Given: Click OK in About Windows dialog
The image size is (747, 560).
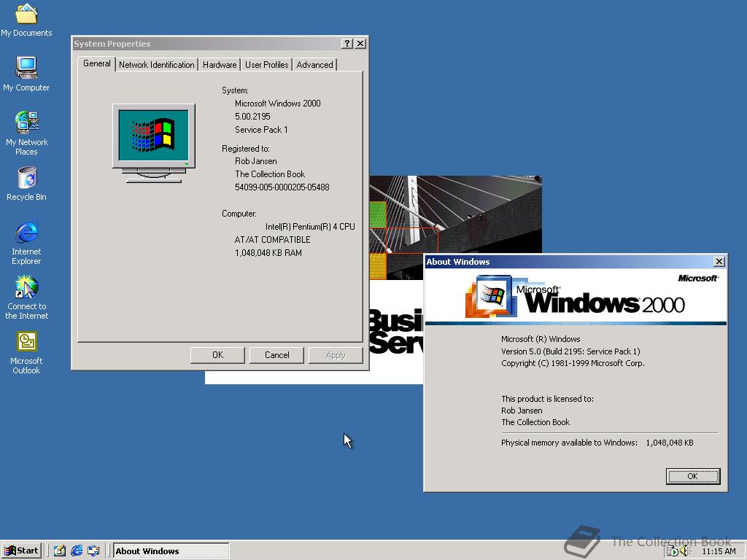Looking at the screenshot, I should pos(693,476).
